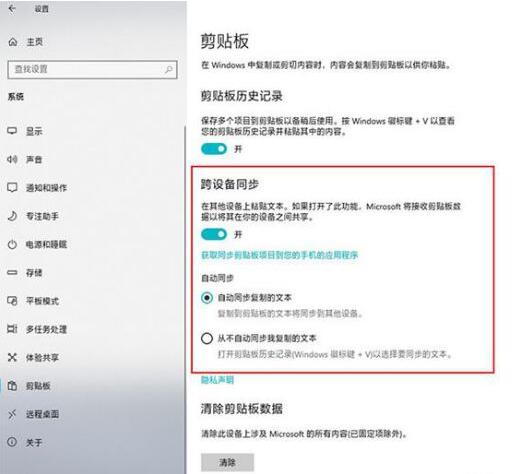Image resolution: width=517 pixels, height=474 pixels.
Task: Select the 显示 display icon
Action: click(x=12, y=131)
